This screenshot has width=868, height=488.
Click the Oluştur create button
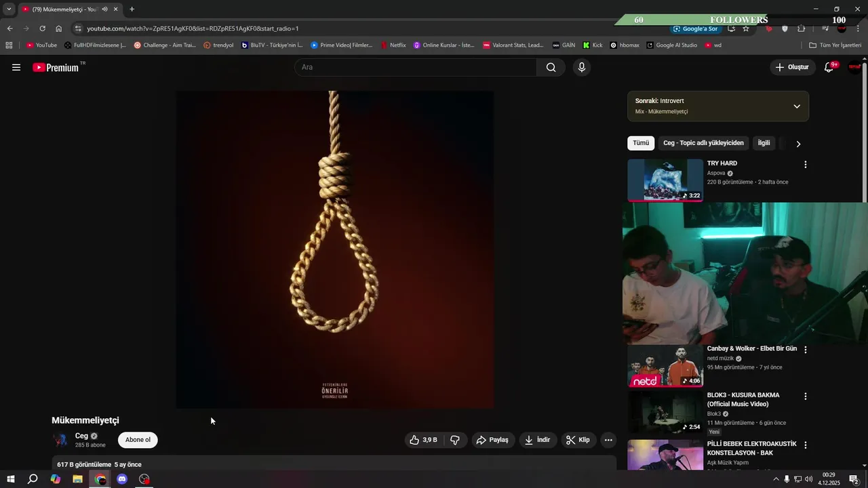[792, 67]
